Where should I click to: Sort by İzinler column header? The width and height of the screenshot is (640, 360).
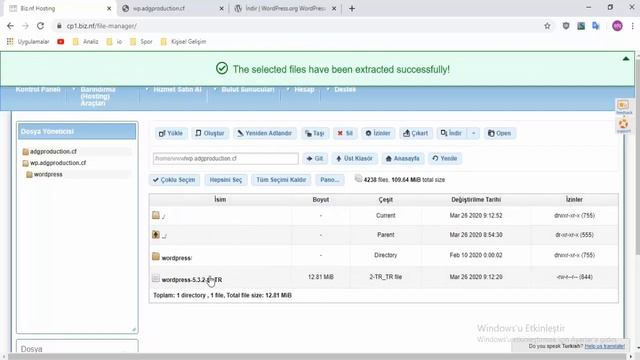(x=574, y=200)
